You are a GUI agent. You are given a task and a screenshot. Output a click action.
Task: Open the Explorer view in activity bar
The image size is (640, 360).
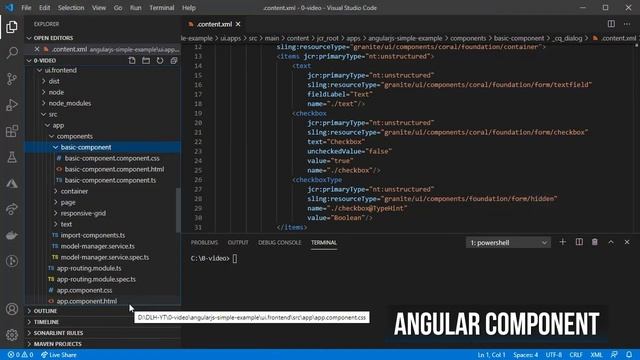pyautogui.click(x=12, y=27)
